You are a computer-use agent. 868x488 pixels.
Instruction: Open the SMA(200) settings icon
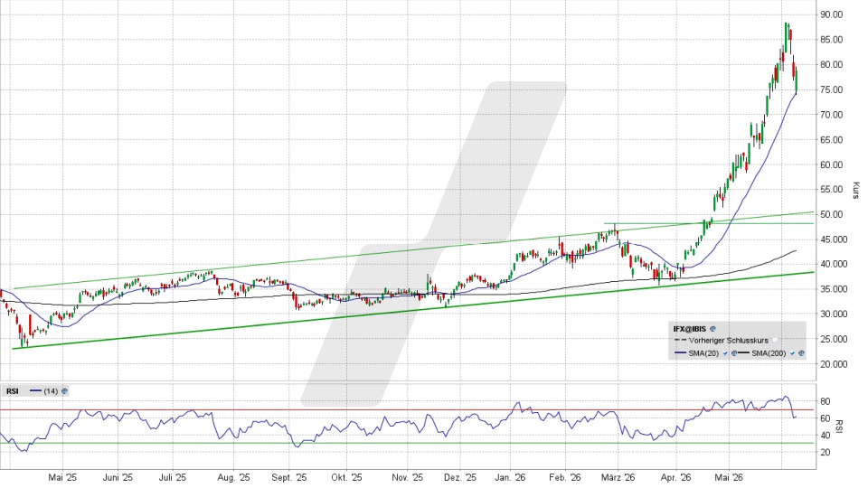(x=801, y=353)
